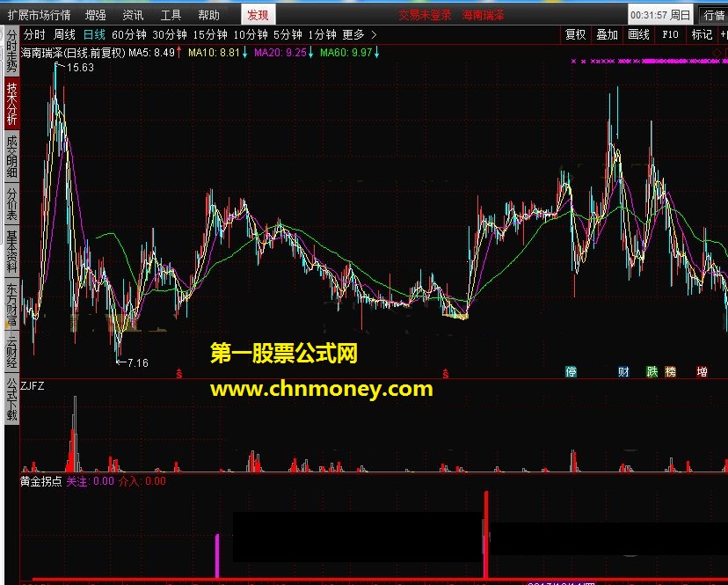Click the MA20: 9.25 label

pyautogui.click(x=280, y=53)
